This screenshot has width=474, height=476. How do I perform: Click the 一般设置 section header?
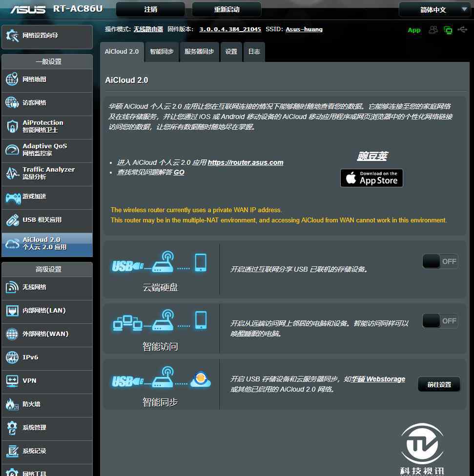(47, 61)
